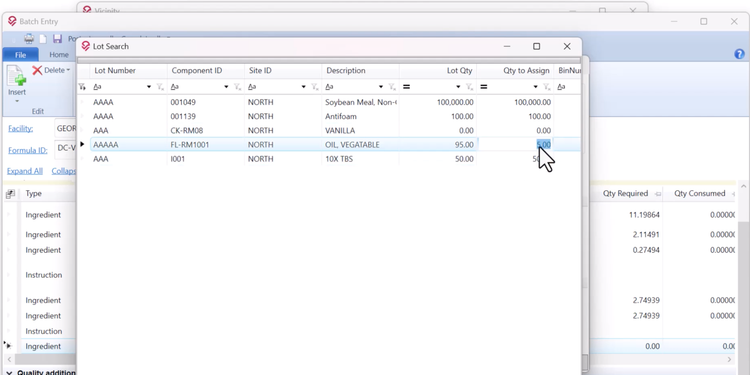The height and width of the screenshot is (375, 750).
Task: Click the Aa match icon in Site ID filter
Action: tap(252, 87)
